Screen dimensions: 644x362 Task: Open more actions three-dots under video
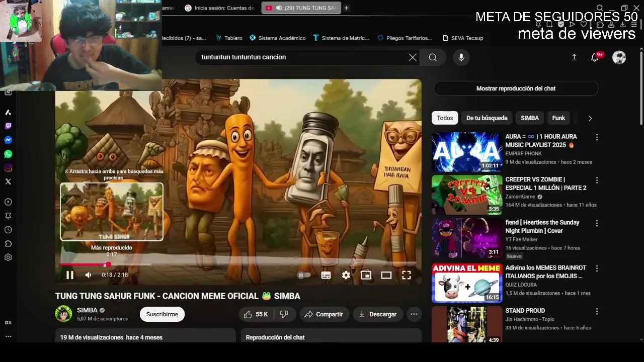click(x=414, y=314)
